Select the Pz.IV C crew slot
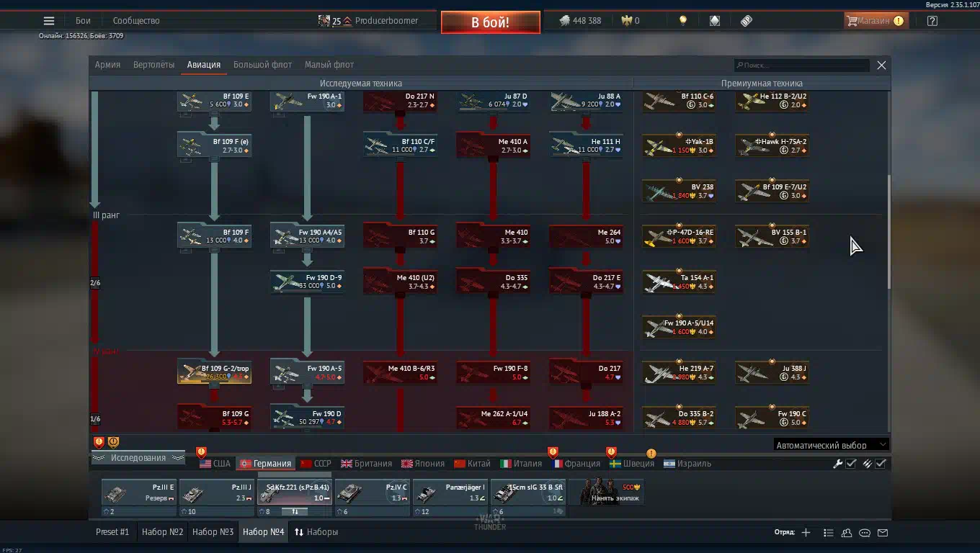 (373, 498)
